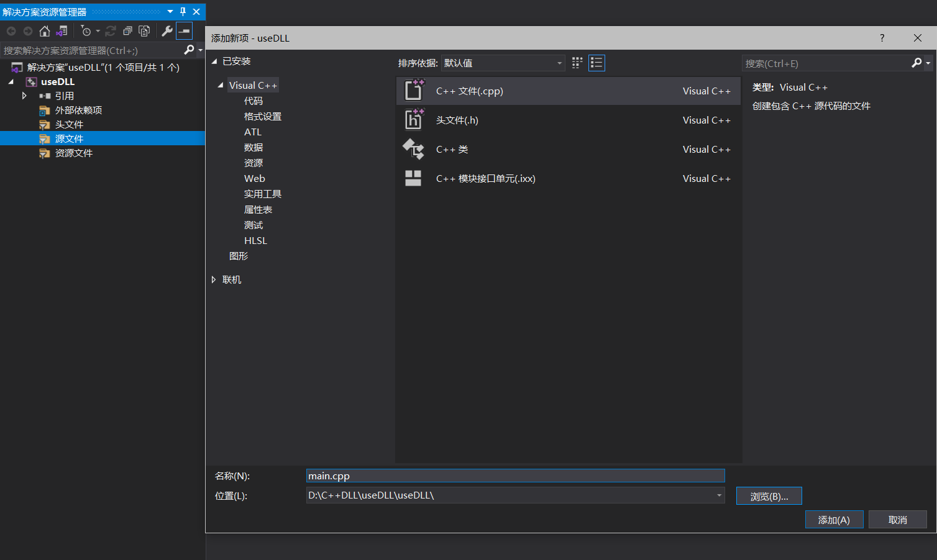
Task: Click the pin icon on Solution Explorer
Action: 182,12
